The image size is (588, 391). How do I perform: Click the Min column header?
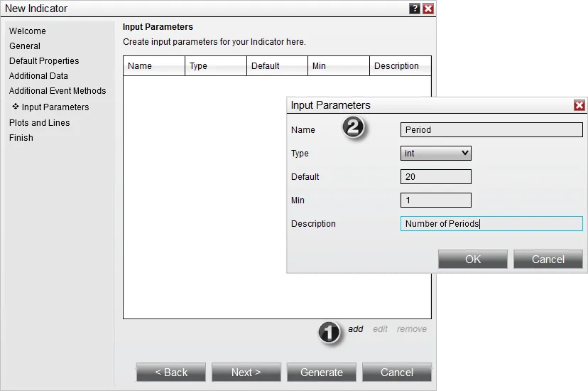pos(339,66)
